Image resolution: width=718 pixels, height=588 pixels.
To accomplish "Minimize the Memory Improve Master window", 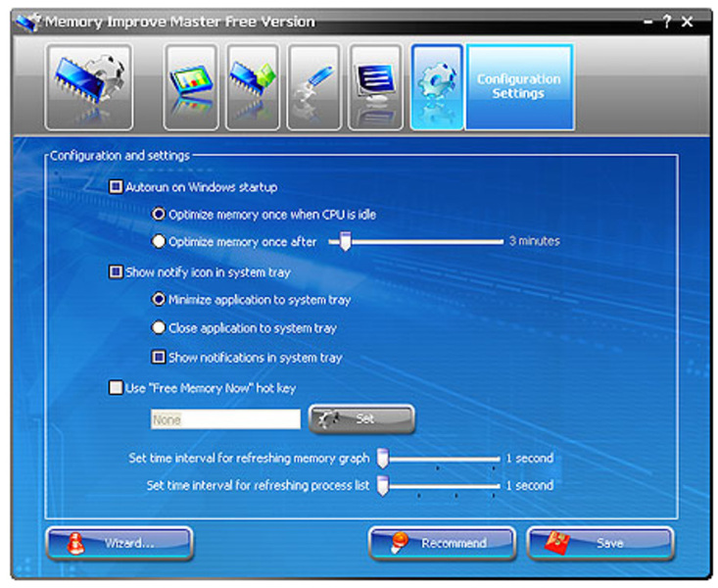I will tap(647, 22).
